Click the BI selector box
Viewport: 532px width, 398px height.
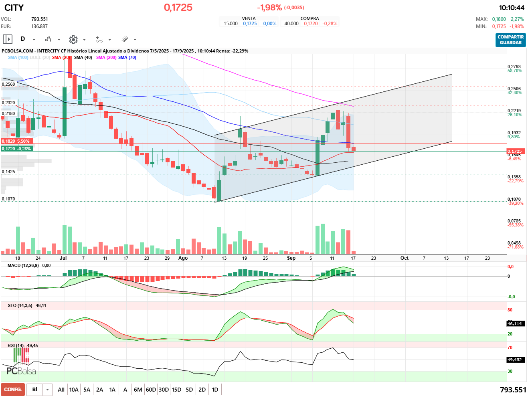point(35,390)
